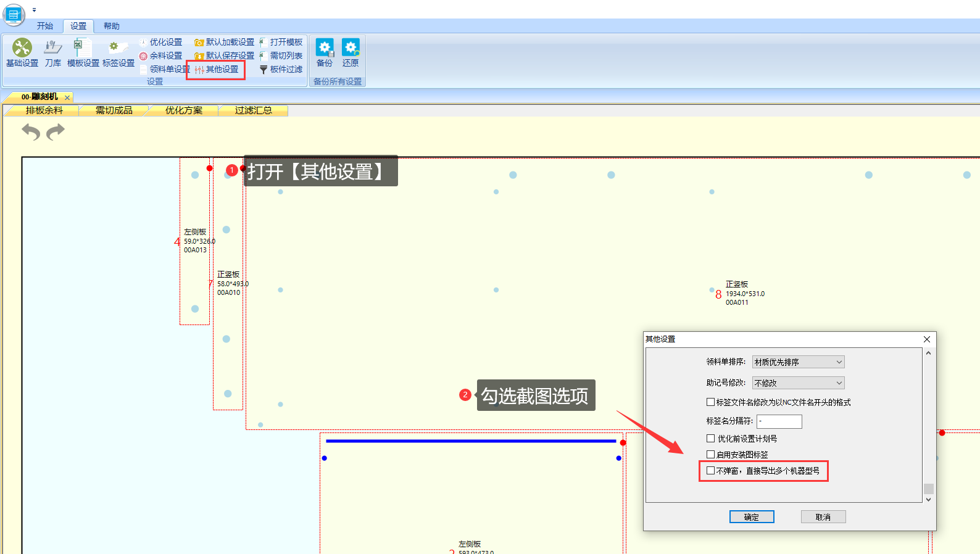This screenshot has height=554, width=980.
Task: Click the dialog scrollbar thumb
Action: pyautogui.click(x=928, y=489)
